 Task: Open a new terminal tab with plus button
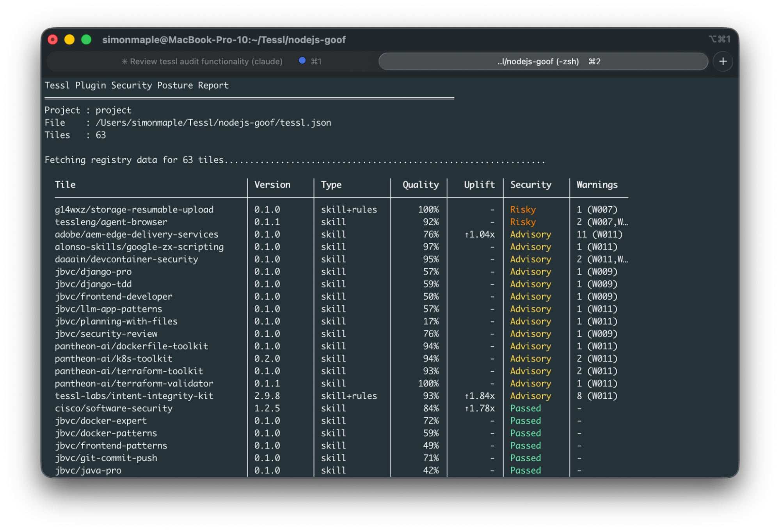(723, 61)
